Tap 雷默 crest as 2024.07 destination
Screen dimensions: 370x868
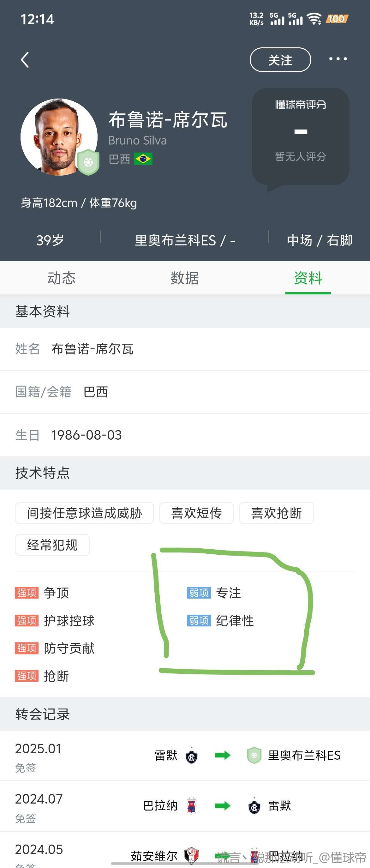point(254,806)
